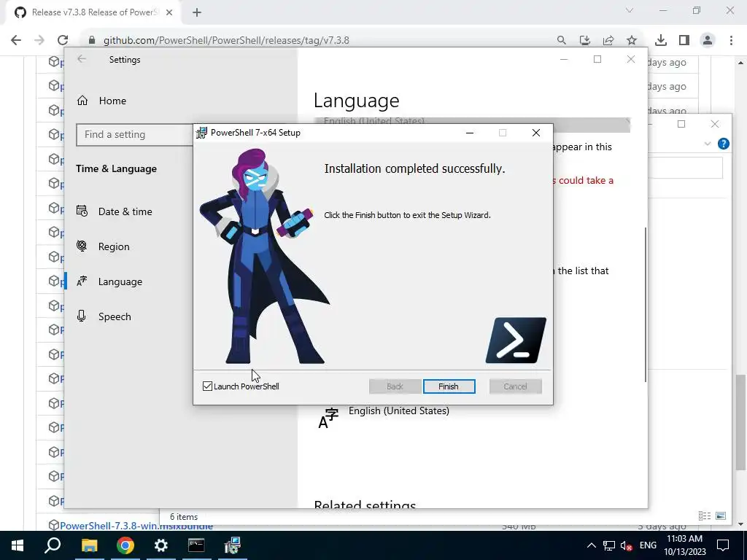Go back in Settings window
Viewport: 747px width, 560px height.
tap(82, 59)
